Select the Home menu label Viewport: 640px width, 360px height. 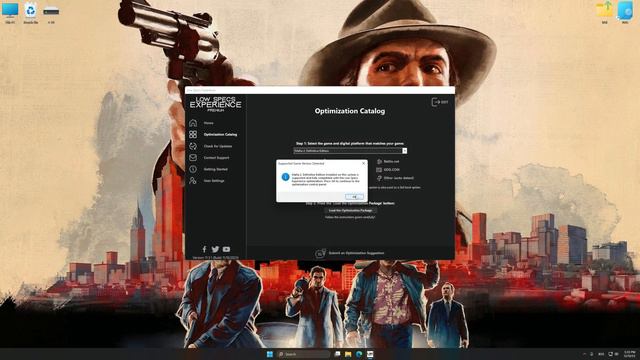click(209, 123)
